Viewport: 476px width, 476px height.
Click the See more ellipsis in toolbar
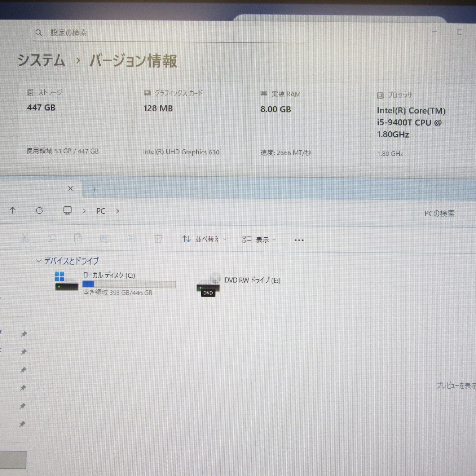(299, 240)
